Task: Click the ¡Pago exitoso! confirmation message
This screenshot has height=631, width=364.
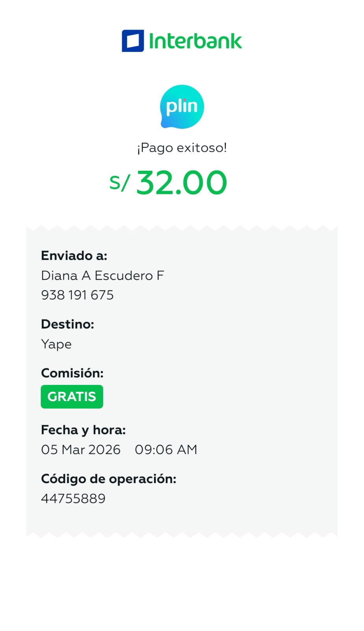Action: click(182, 148)
